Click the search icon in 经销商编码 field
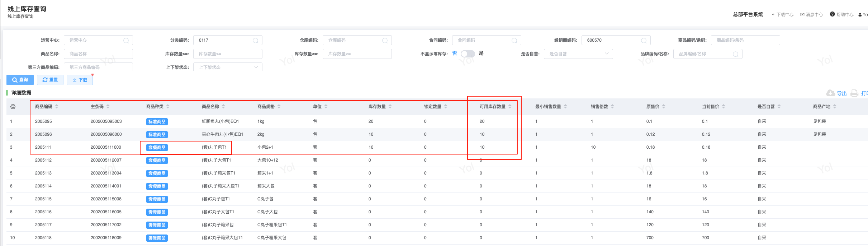This screenshot has width=868, height=246. pos(644,41)
